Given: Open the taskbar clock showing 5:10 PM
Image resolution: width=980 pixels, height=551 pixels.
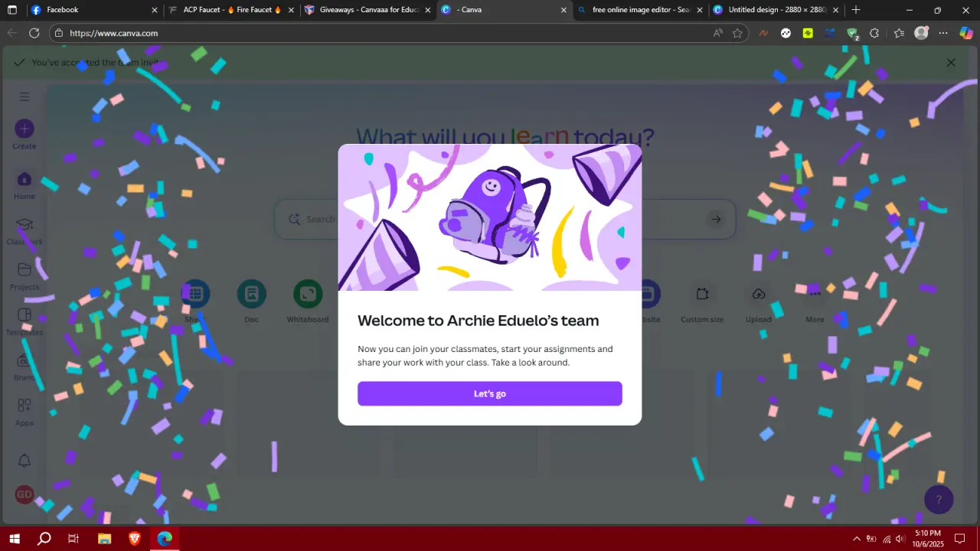Looking at the screenshot, I should [927, 539].
